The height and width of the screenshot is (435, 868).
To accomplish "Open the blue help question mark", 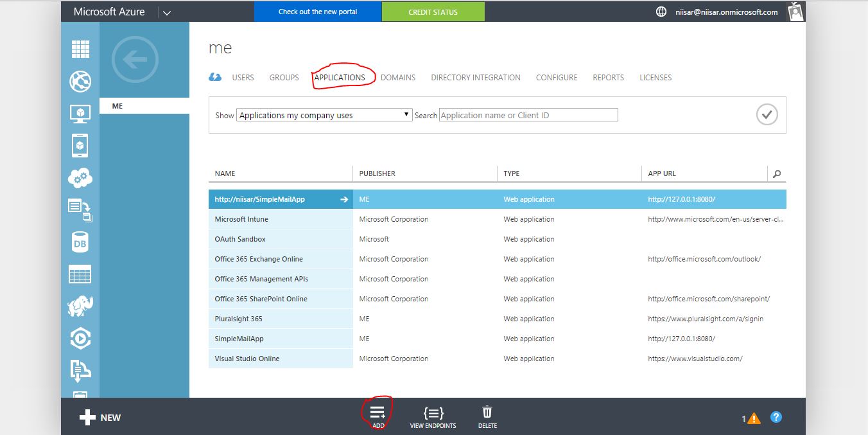I will (x=776, y=417).
